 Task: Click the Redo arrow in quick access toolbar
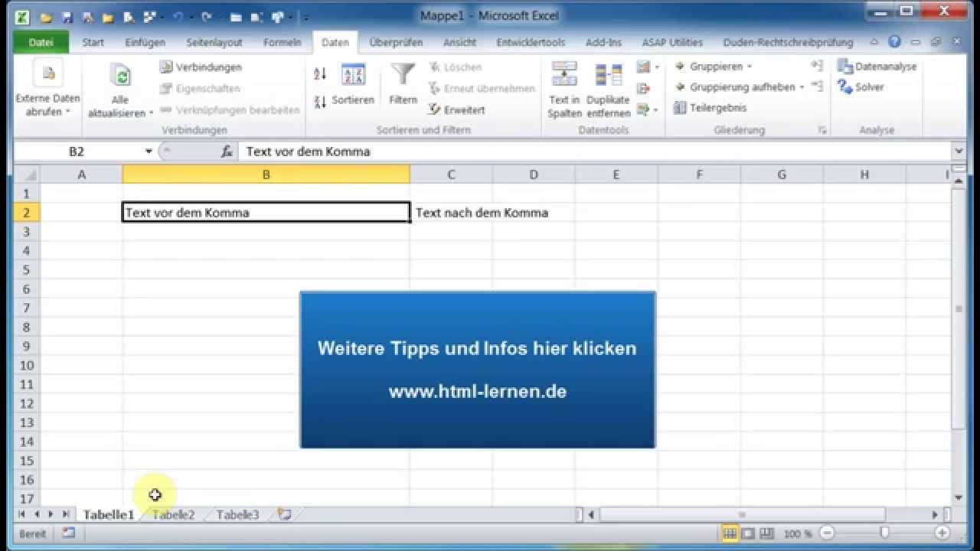pos(206,16)
